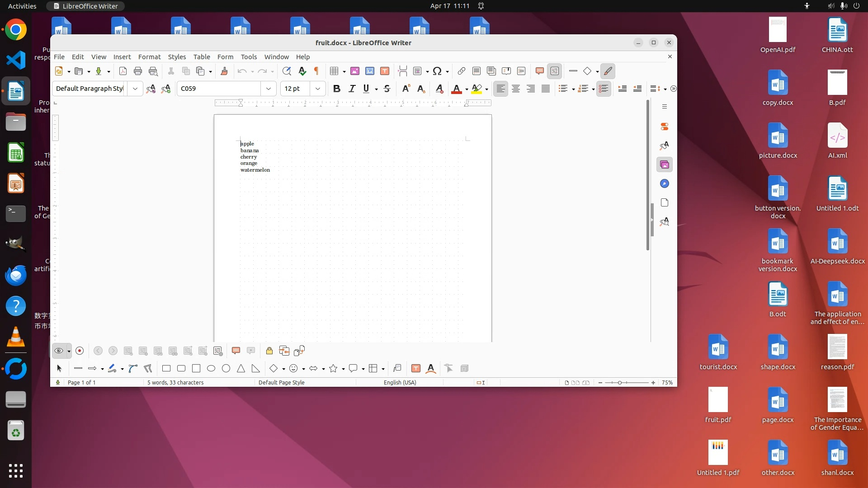868x488 pixels.
Task: Click the English (USA) language status field
Action: 400,383
